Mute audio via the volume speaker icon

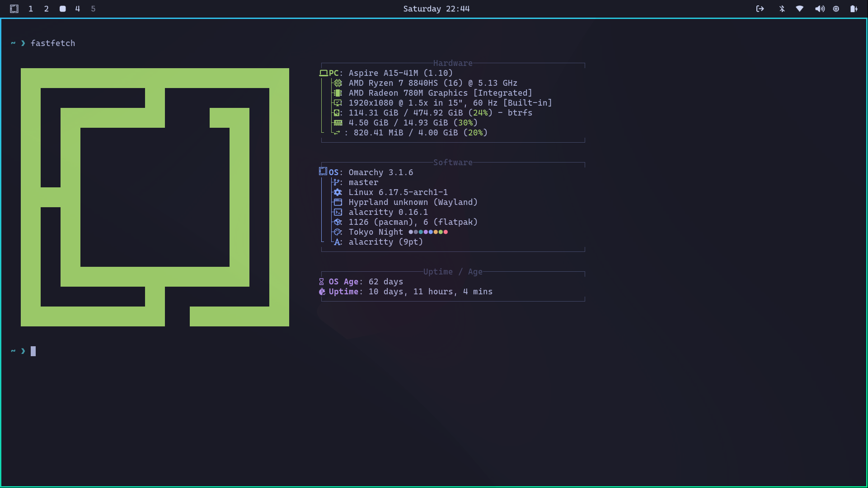click(819, 9)
